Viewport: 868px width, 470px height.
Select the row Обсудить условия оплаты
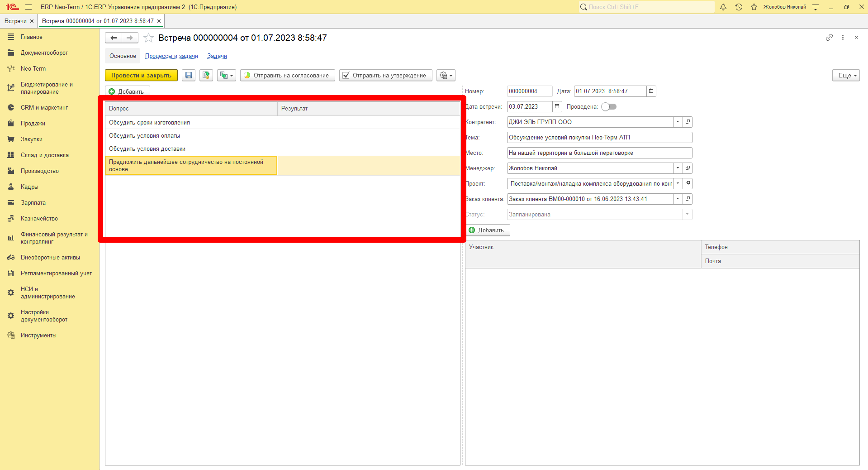point(283,135)
